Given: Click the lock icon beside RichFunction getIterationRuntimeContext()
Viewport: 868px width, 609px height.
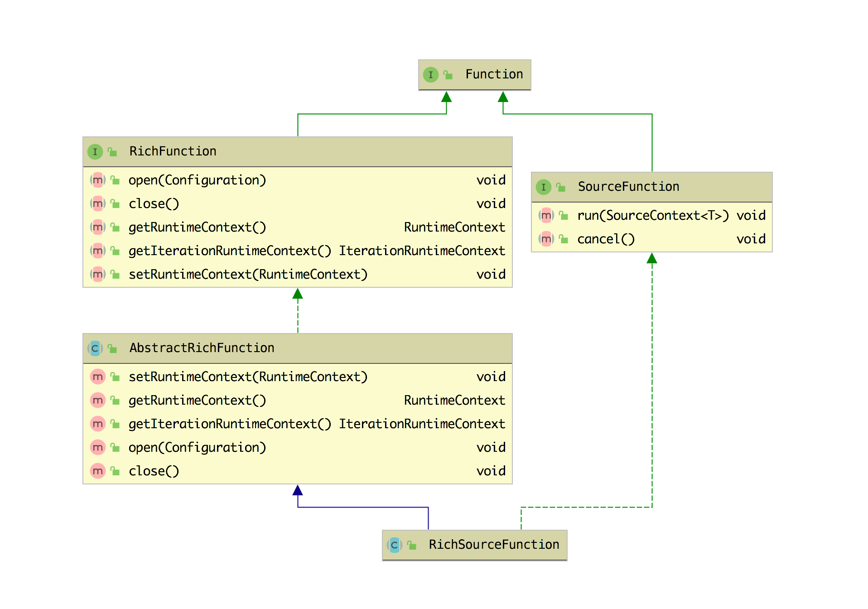Looking at the screenshot, I should point(115,251).
